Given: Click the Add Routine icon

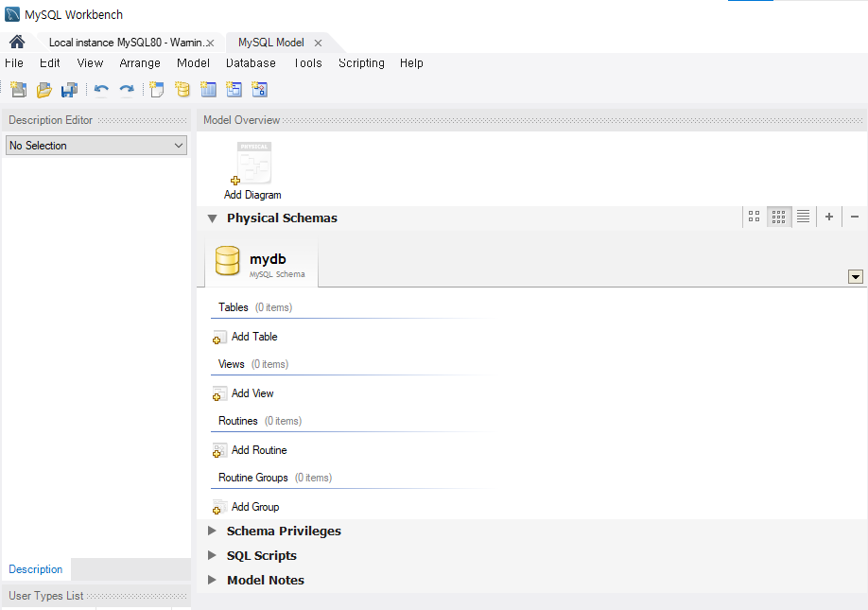Looking at the screenshot, I should click(x=219, y=450).
